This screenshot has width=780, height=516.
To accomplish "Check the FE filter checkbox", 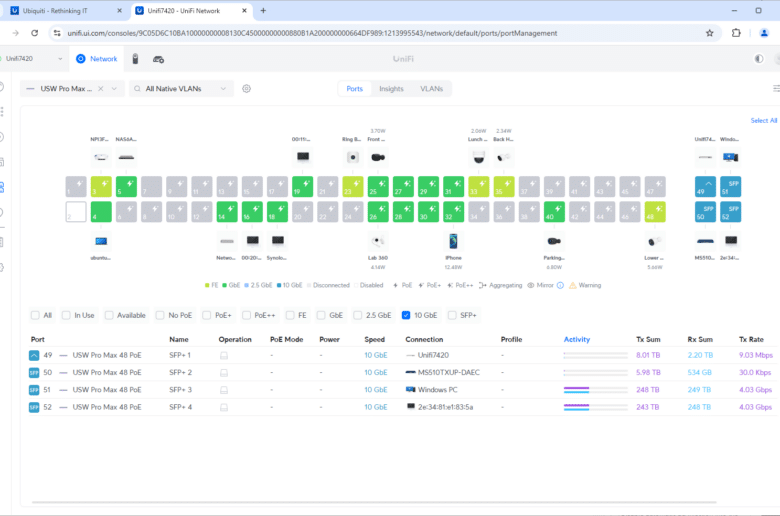I will (x=290, y=315).
